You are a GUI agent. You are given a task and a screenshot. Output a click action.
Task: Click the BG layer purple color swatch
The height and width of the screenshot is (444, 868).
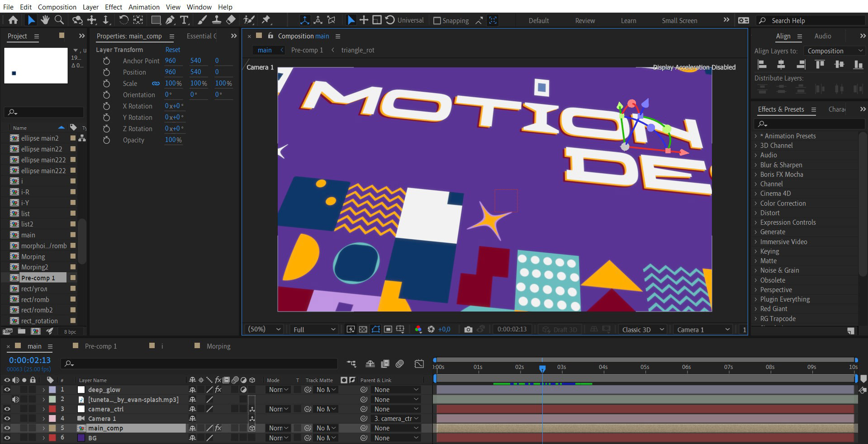81,438
